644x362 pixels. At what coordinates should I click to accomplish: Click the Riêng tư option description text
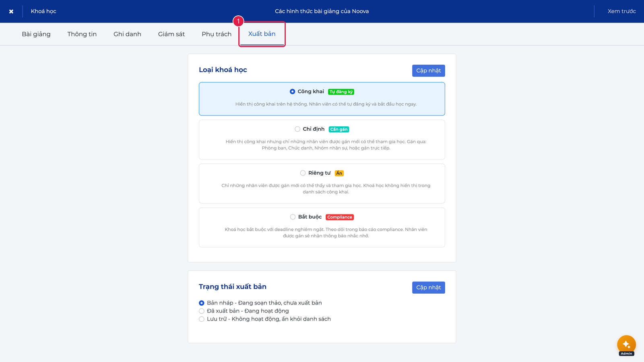point(326,189)
